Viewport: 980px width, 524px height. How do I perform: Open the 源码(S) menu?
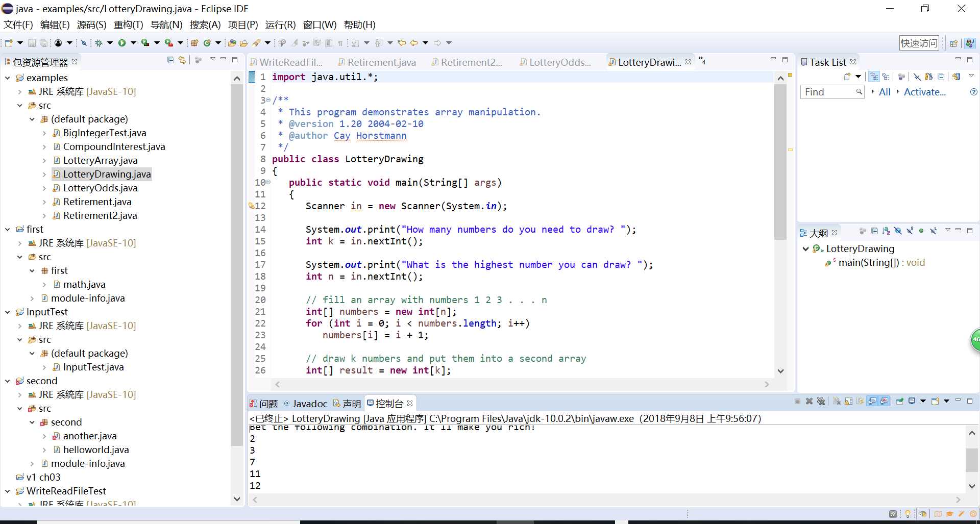point(92,25)
